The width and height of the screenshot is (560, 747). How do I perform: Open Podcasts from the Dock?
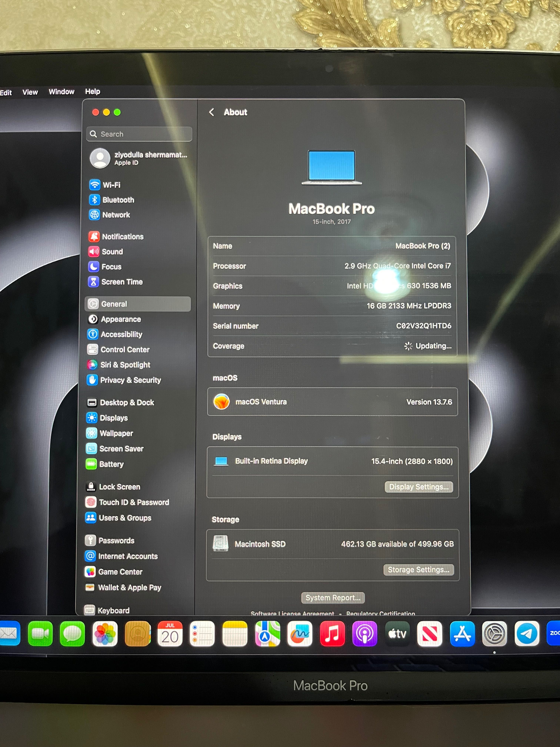point(365,634)
